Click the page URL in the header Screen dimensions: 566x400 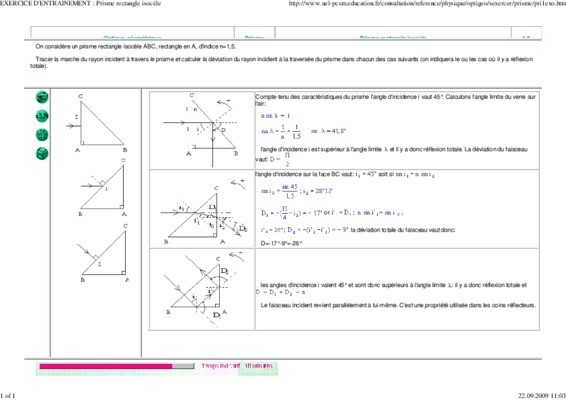pyautogui.click(x=427, y=3)
